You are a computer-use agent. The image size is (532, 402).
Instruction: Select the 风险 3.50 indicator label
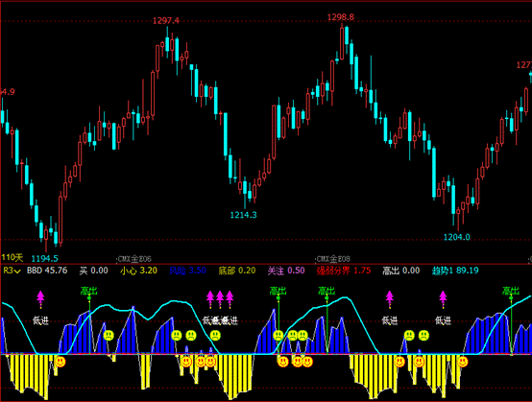click(187, 271)
